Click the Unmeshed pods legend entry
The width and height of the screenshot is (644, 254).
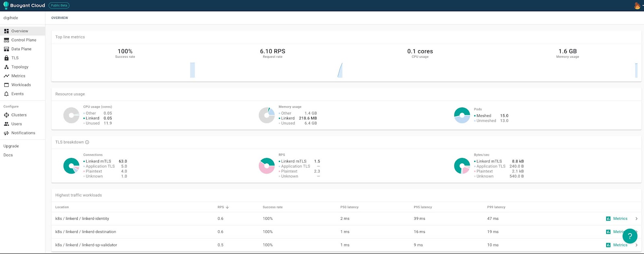tap(491, 121)
